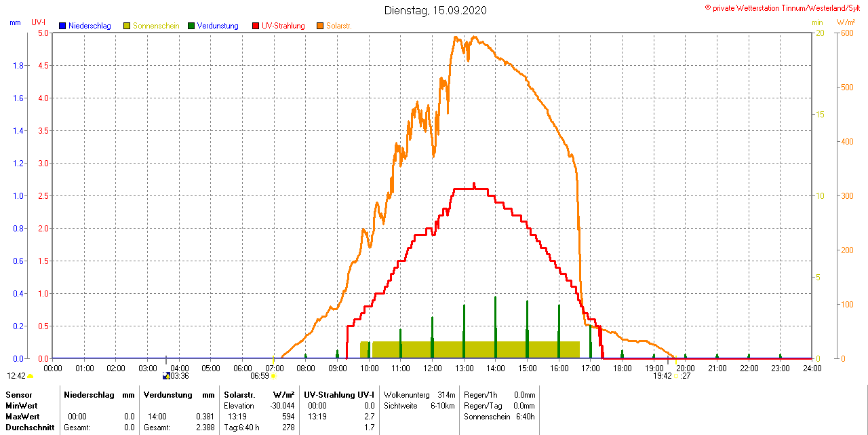Click the green Verdunstung legend swatch
Image resolution: width=868 pixels, height=435 pixels.
[x=191, y=26]
